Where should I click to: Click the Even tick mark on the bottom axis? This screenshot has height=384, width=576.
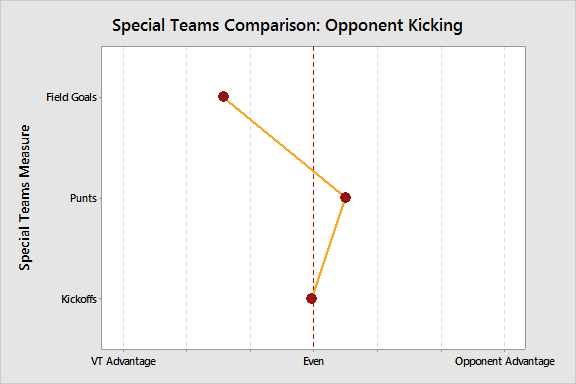313,351
